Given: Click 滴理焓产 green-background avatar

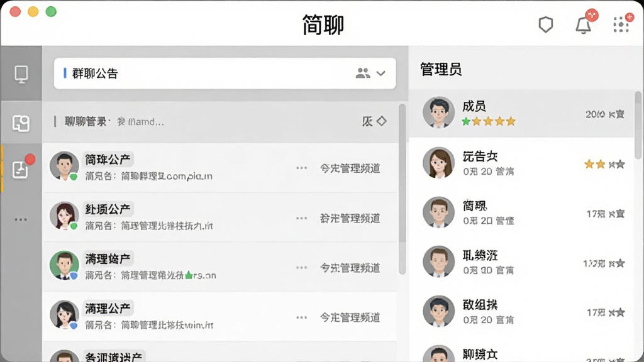Looking at the screenshot, I should [x=64, y=266].
